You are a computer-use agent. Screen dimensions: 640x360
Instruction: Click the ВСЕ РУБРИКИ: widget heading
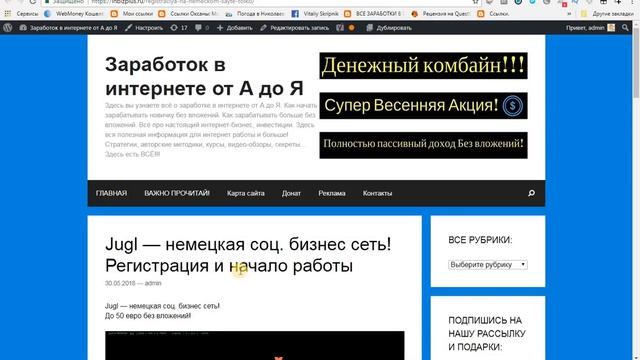[x=480, y=240]
